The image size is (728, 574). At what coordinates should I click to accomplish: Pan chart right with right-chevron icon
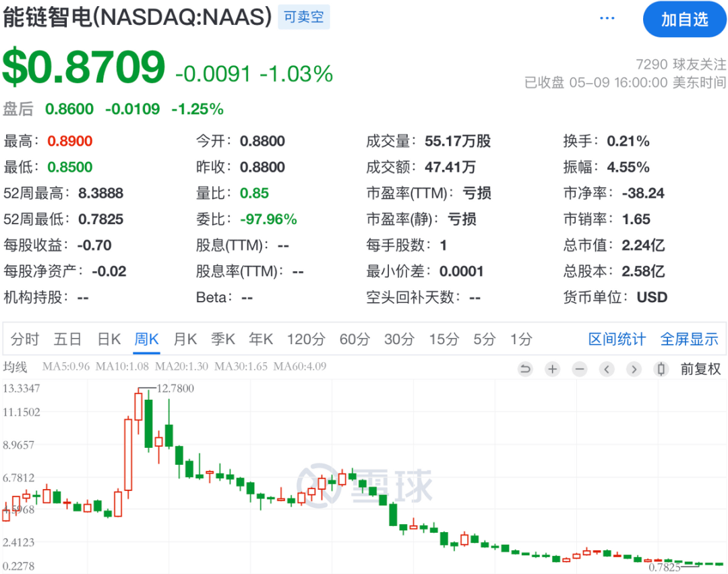634,369
